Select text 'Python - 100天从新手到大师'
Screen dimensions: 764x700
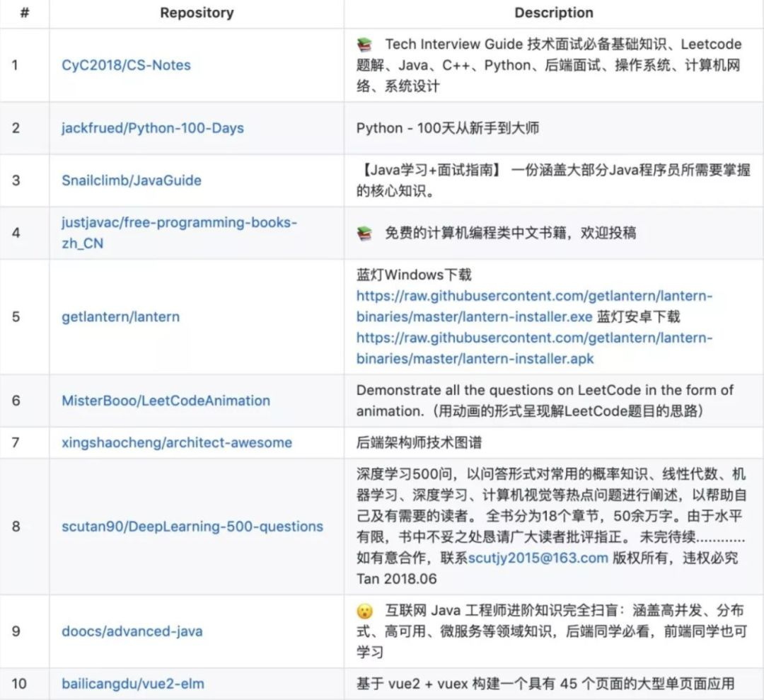[448, 127]
